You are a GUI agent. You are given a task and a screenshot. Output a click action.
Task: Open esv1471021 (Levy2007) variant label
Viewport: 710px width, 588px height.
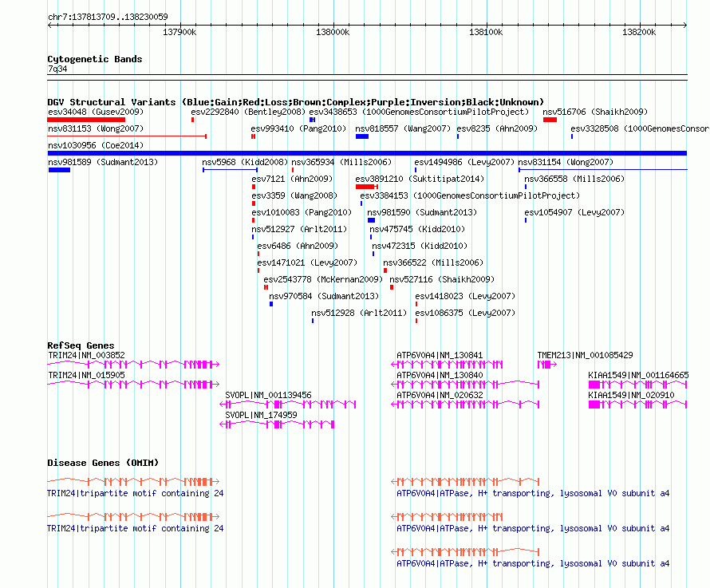click(307, 262)
